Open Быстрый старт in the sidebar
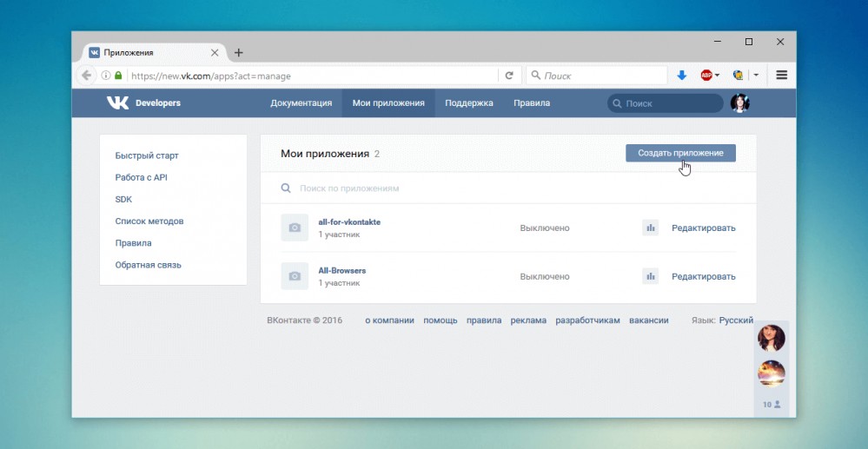Viewport: 868px width, 449px height. (147, 155)
